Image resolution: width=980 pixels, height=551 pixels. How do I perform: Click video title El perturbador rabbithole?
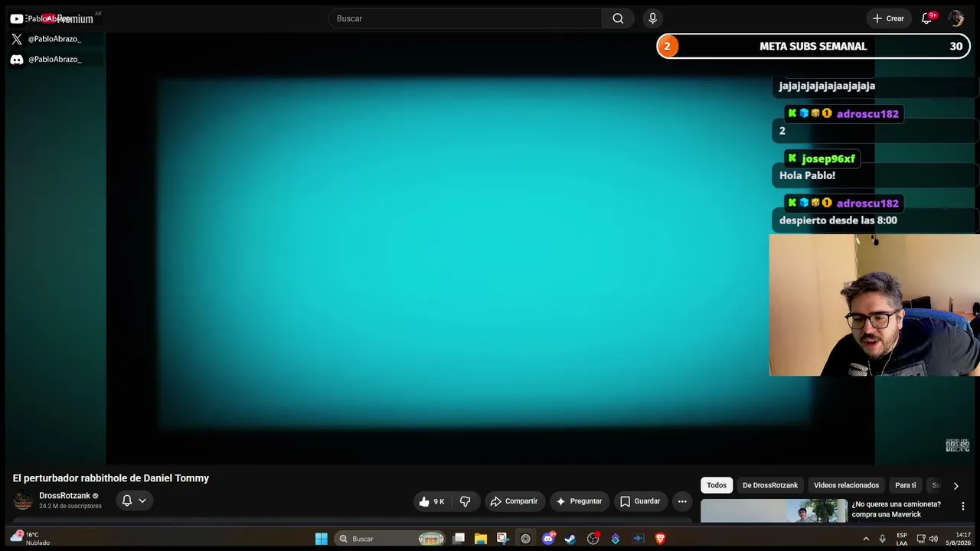tap(111, 478)
